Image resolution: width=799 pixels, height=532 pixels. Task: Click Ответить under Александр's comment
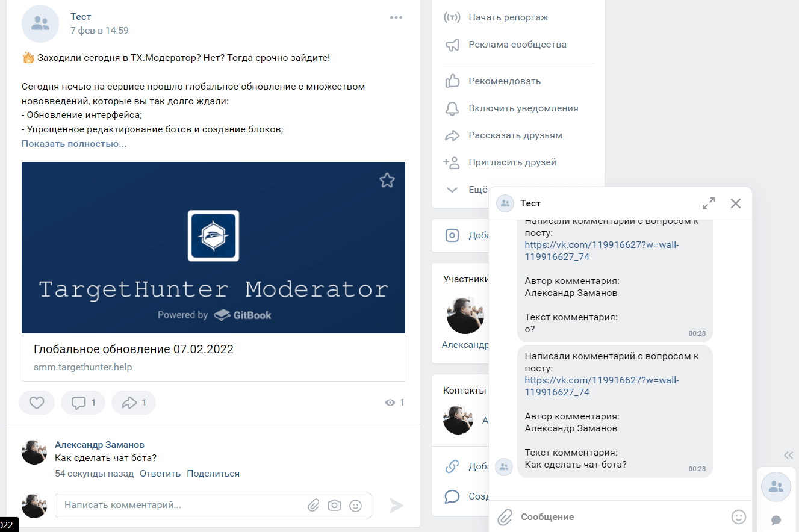click(x=160, y=474)
